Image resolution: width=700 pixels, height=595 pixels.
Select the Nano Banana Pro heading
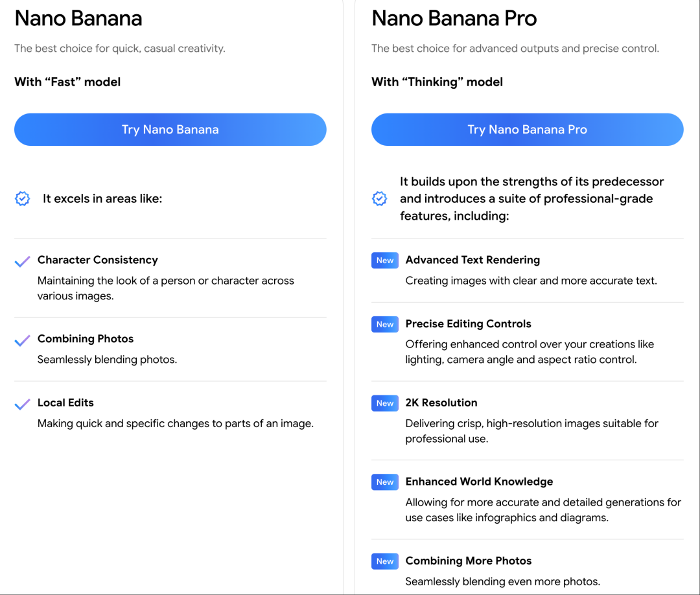click(x=454, y=19)
